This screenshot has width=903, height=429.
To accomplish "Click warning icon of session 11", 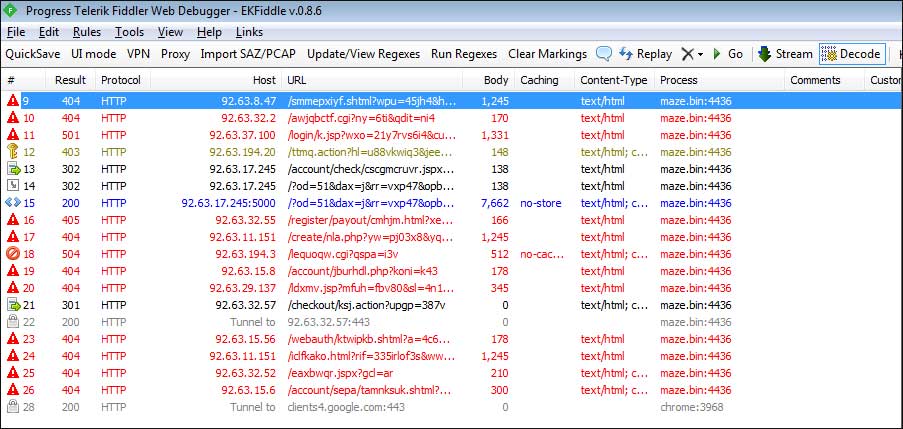I will click(x=13, y=135).
